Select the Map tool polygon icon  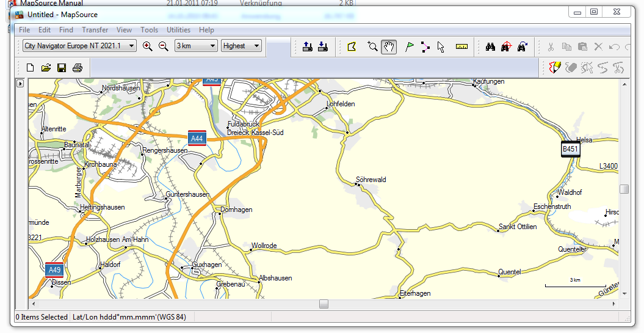(352, 46)
